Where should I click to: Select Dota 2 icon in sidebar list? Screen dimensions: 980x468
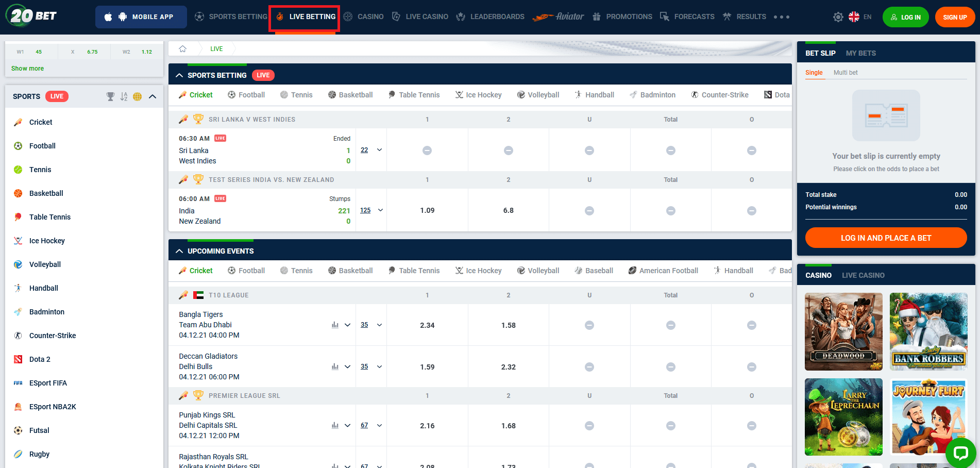pos(18,359)
